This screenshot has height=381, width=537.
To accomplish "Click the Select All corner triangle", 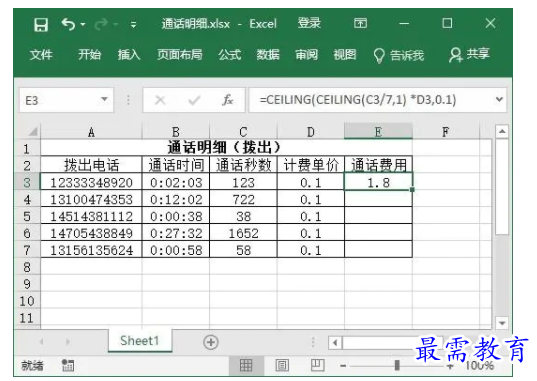I will [33, 132].
